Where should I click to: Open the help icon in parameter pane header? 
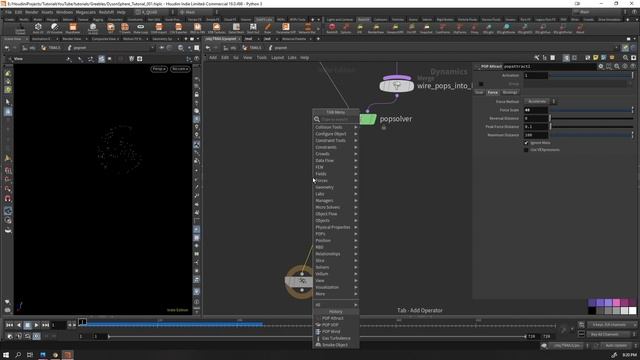[x=633, y=66]
